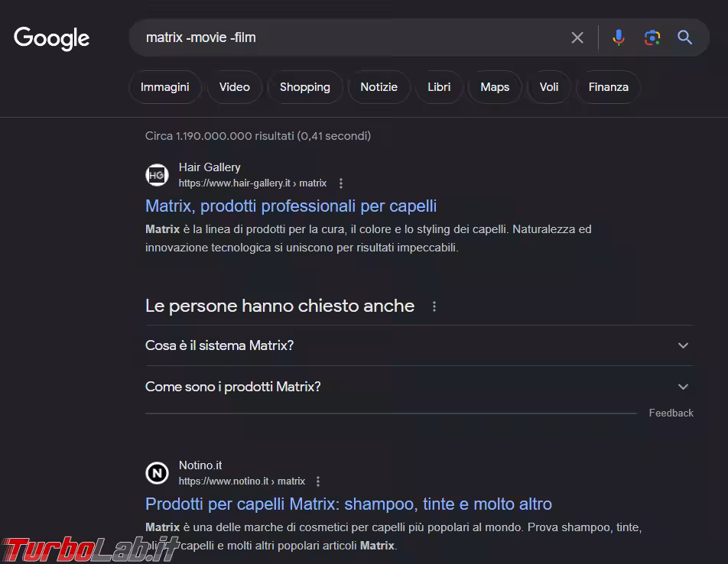Open options beside 'Le persone hanno chiesto anche'
The image size is (728, 564).
pyautogui.click(x=434, y=306)
